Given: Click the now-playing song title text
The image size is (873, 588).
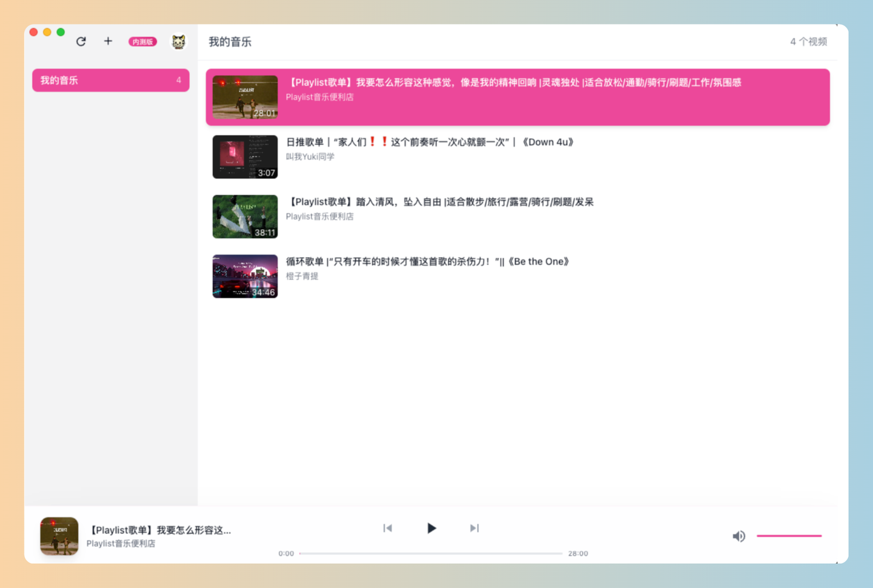Looking at the screenshot, I should point(159,530).
